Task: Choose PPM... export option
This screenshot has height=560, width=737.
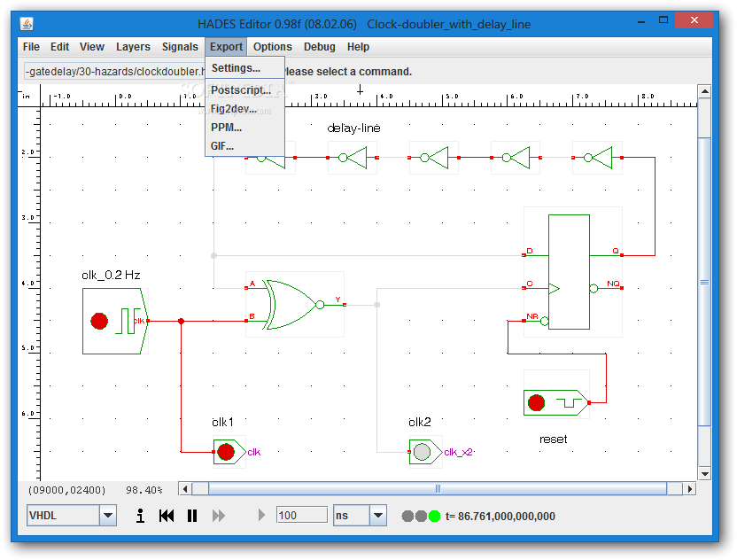Action: coord(244,128)
